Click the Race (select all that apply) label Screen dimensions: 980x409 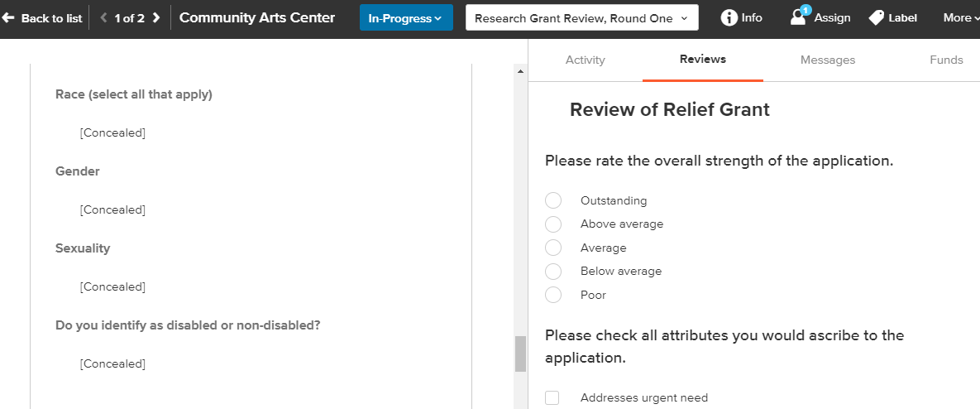[x=134, y=95]
